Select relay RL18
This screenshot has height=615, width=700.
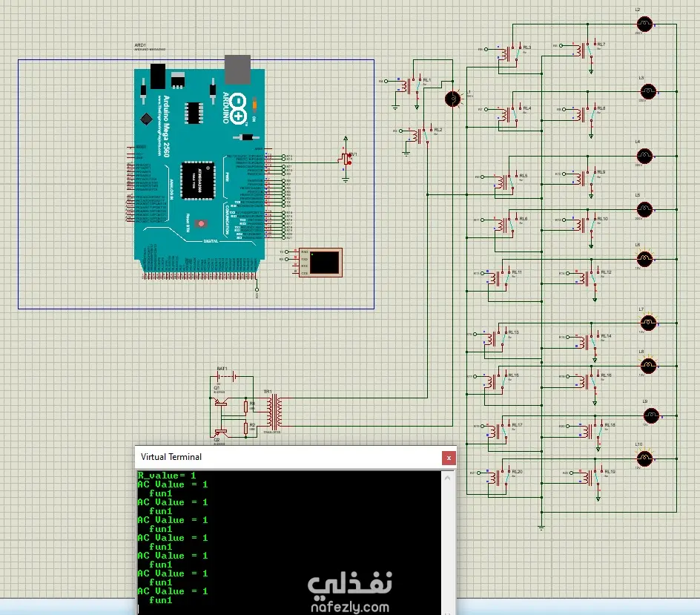click(x=592, y=431)
